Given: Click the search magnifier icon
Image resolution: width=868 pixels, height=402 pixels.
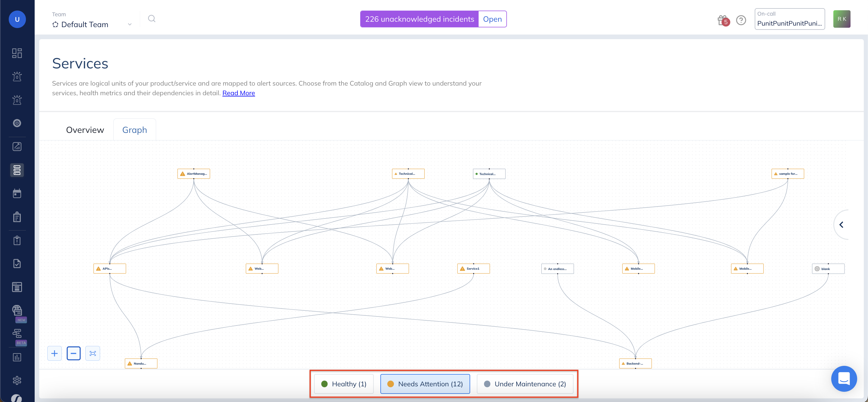Looking at the screenshot, I should pyautogui.click(x=152, y=19).
